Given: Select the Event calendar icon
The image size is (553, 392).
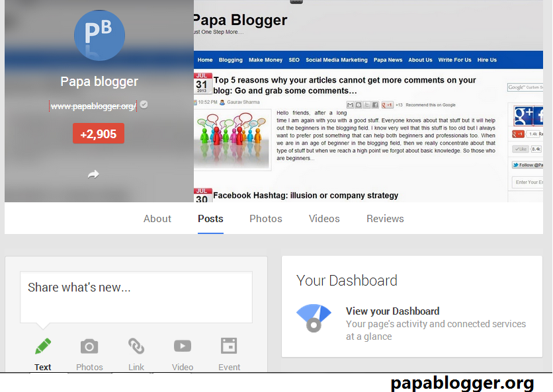Looking at the screenshot, I should [x=229, y=346].
